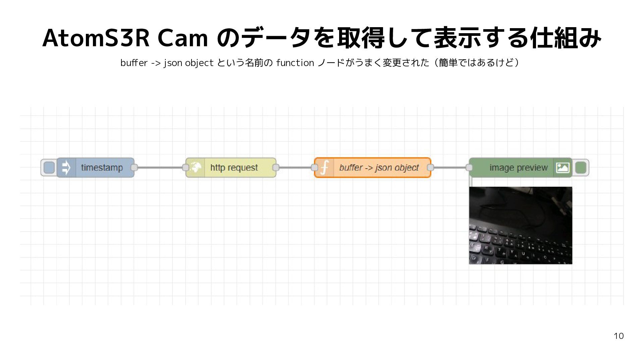Click the function f icon on buffer node
644x362 pixels.
(x=325, y=168)
